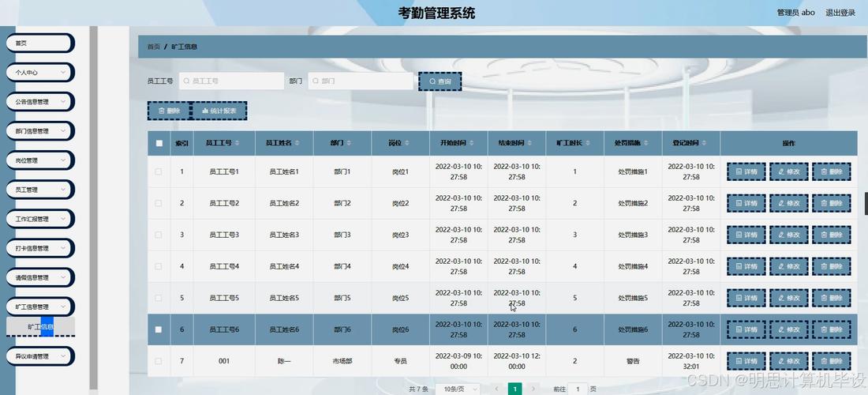The image size is (868, 395).
Task: Sort by 开始时间 column arrows
Action: click(x=471, y=143)
